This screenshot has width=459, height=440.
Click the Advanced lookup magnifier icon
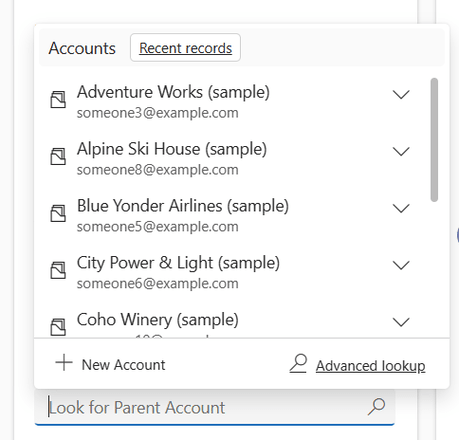point(298,363)
